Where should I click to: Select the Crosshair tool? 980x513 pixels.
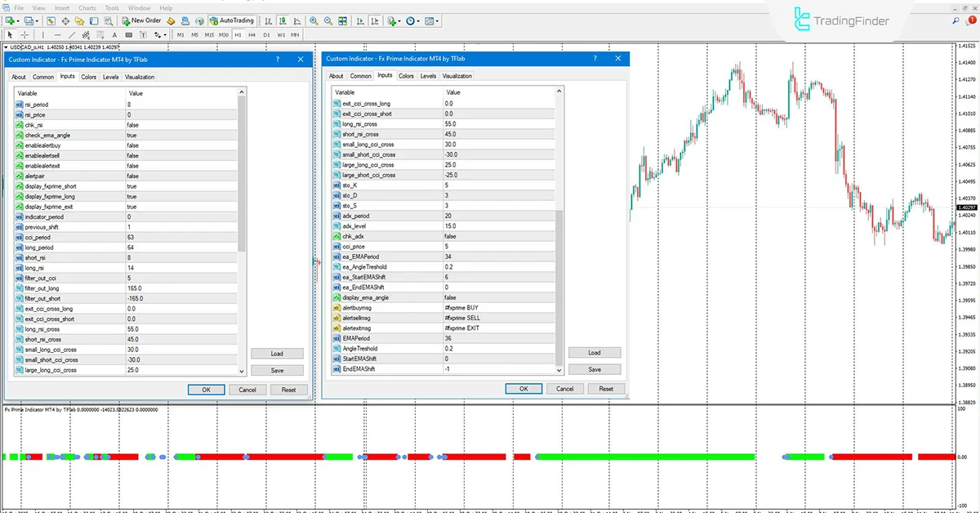[24, 35]
